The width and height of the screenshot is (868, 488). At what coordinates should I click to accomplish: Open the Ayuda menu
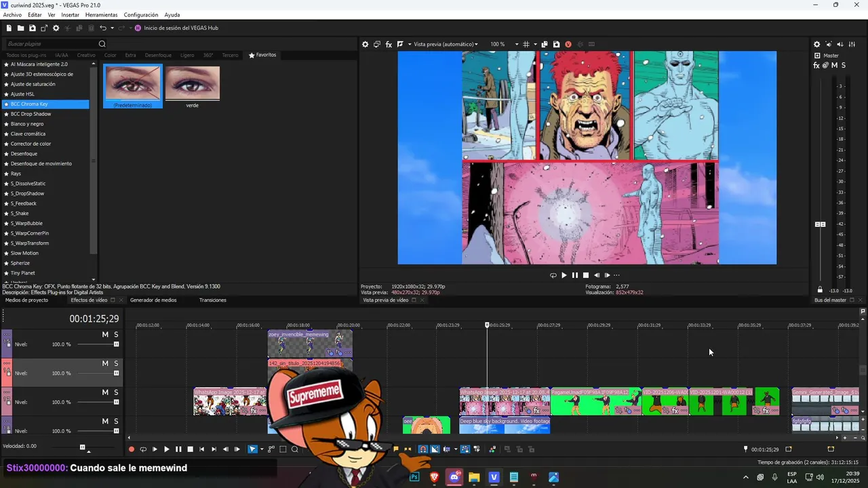click(x=172, y=15)
